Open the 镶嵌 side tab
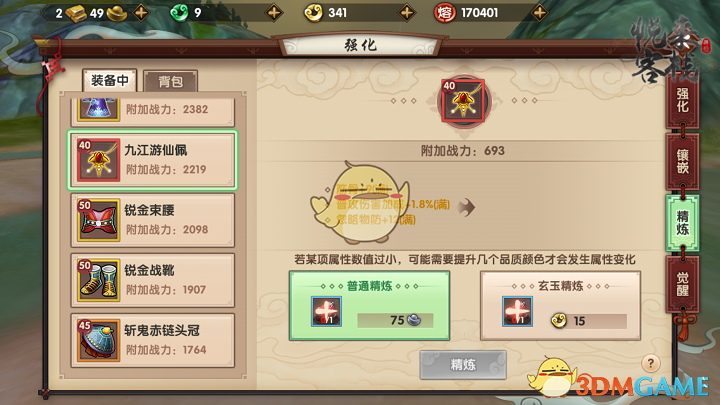 [682, 162]
